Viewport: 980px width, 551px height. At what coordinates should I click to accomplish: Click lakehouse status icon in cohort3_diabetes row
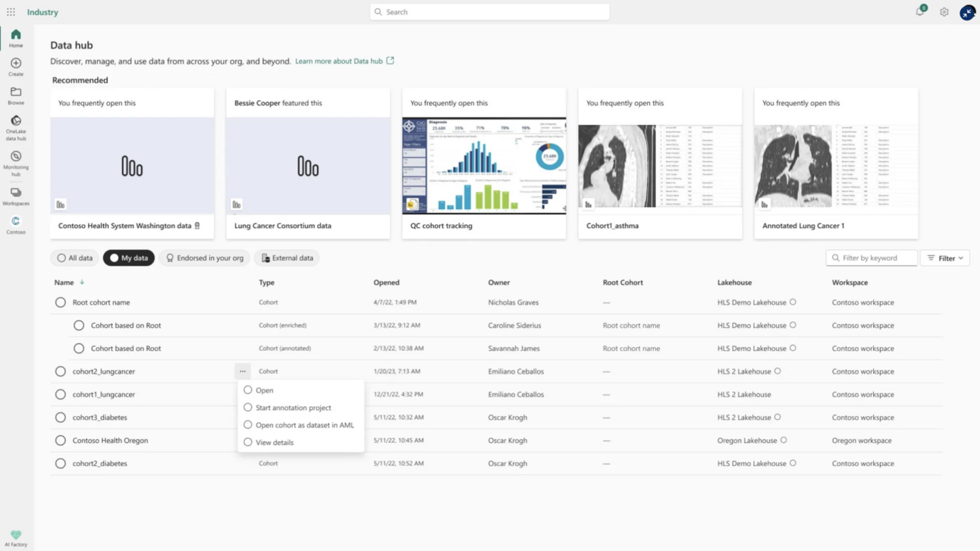click(777, 417)
